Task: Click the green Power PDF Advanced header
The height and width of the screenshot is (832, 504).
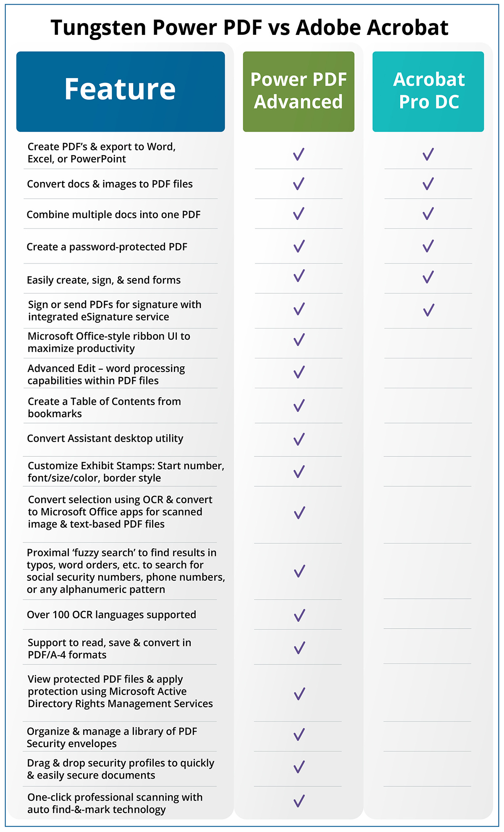Action: (299, 92)
